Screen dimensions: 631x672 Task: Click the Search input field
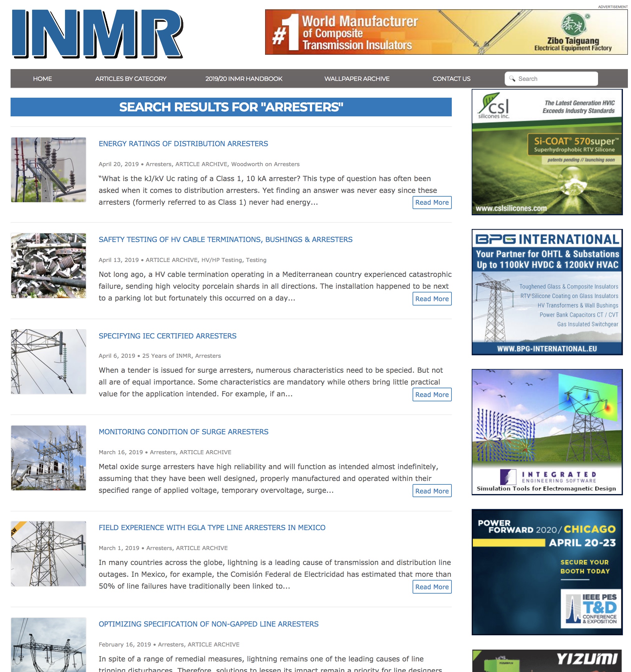click(551, 79)
